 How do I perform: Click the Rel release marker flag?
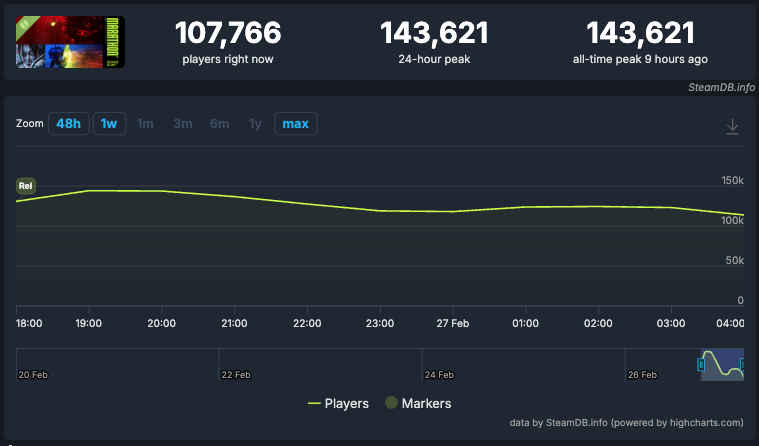tap(26, 185)
